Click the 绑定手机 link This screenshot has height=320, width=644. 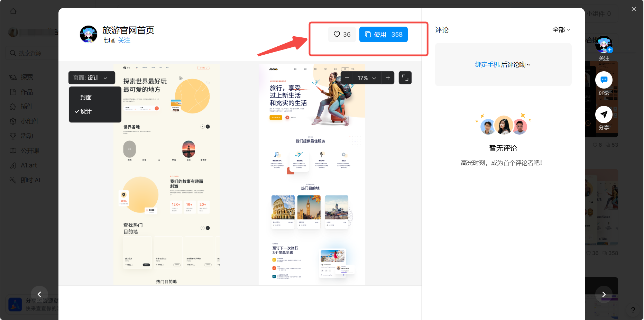click(487, 65)
